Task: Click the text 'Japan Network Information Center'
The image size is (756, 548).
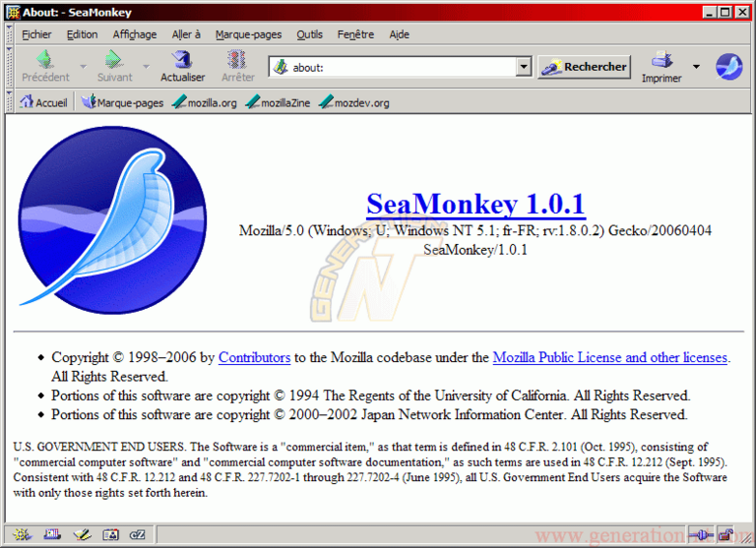Action: tap(462, 414)
